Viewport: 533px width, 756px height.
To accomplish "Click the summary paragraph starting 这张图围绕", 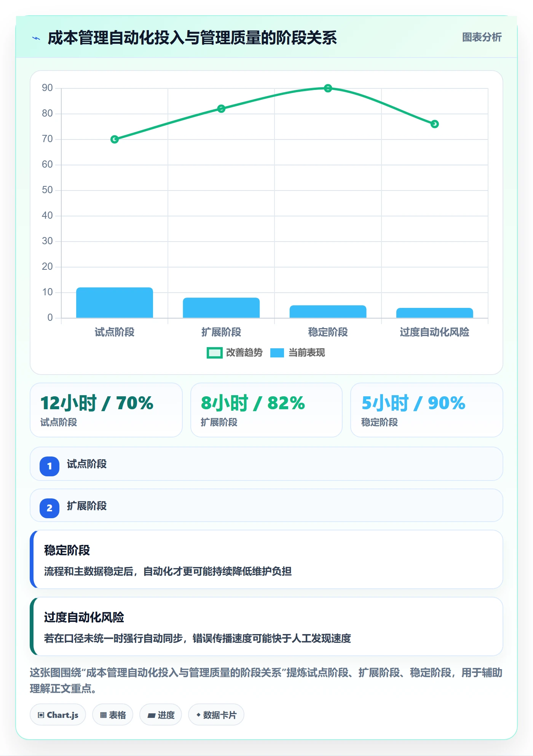I will 266,681.
